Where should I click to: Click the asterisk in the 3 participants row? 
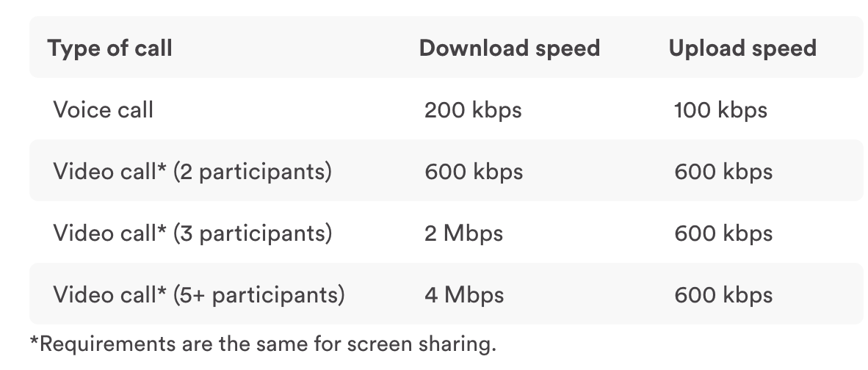point(162,229)
